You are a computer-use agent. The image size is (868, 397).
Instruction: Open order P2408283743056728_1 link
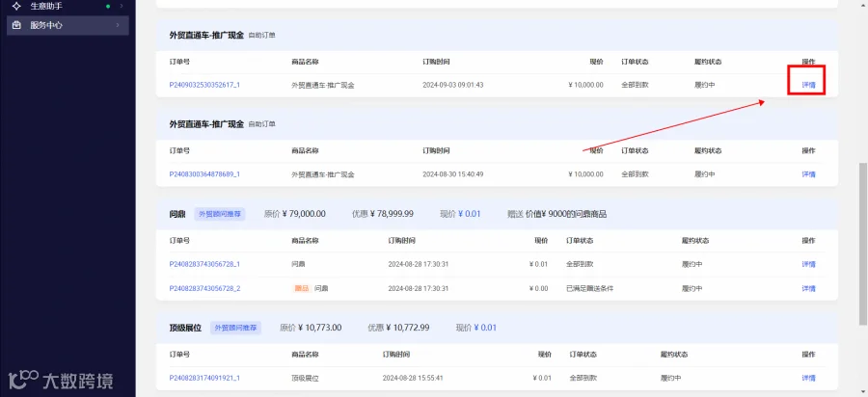pyautogui.click(x=204, y=264)
